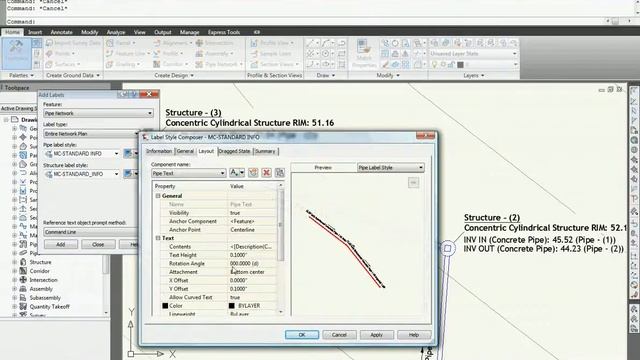Viewport: 640px width, 360px height.
Task: Click Sample Lines ribbon tool
Action: click(271, 53)
